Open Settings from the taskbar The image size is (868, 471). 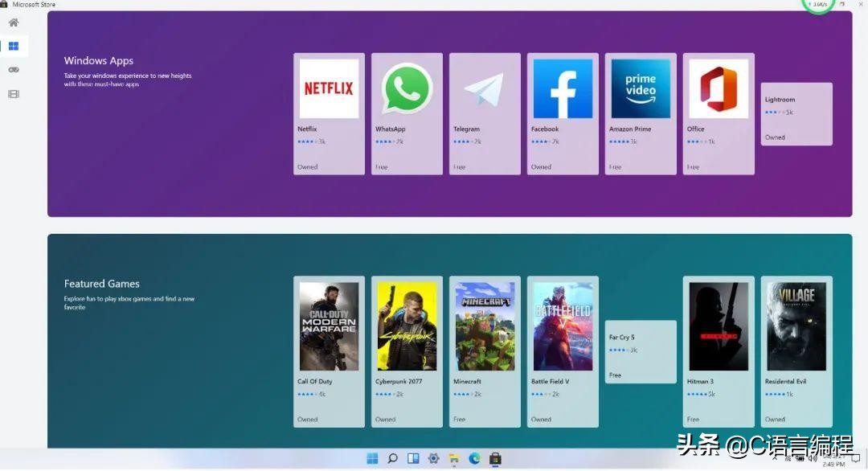(434, 458)
